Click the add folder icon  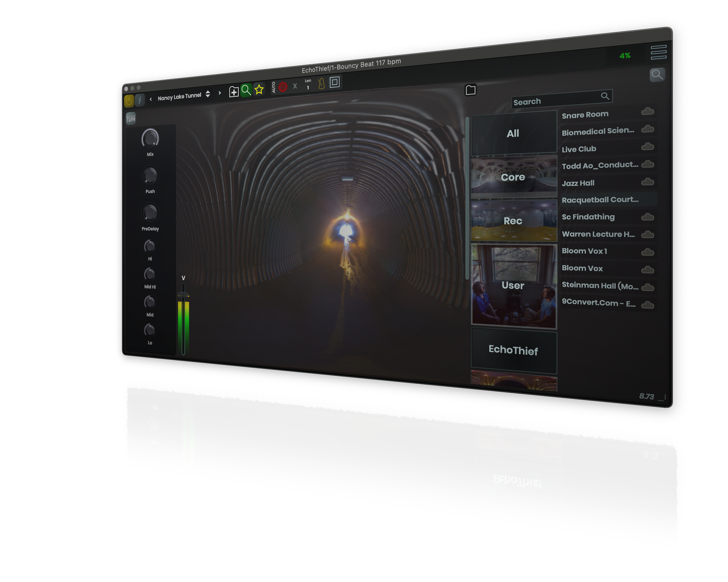point(234,91)
